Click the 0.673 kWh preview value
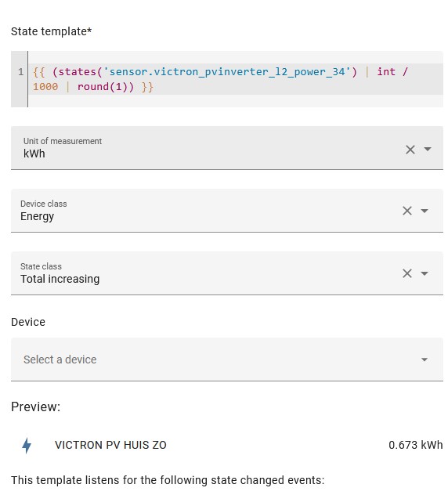Viewport: 448px width, 495px height. (x=415, y=445)
